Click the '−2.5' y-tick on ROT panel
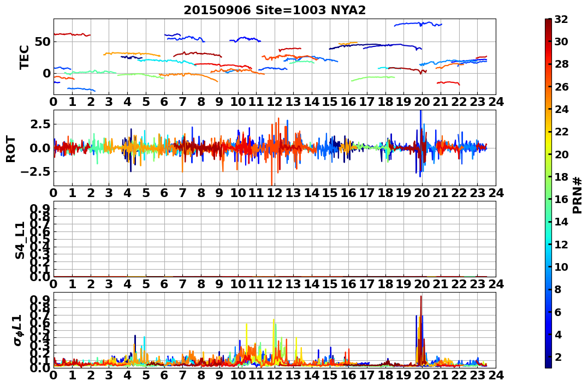588x387 pixels. (x=35, y=172)
